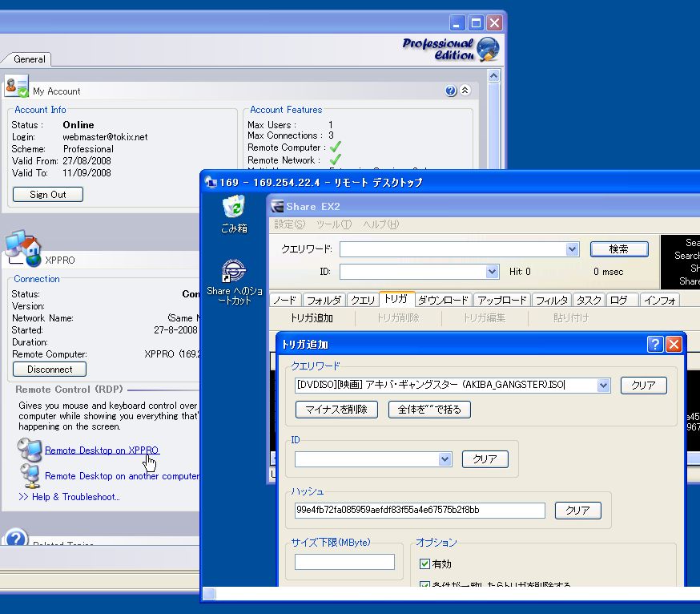Expand the Share EX2 main query word dropdown
700x614 pixels.
[x=573, y=249]
